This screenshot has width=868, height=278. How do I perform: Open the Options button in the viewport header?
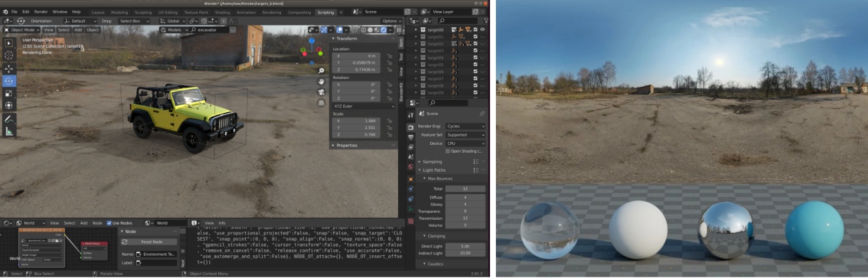391,21
